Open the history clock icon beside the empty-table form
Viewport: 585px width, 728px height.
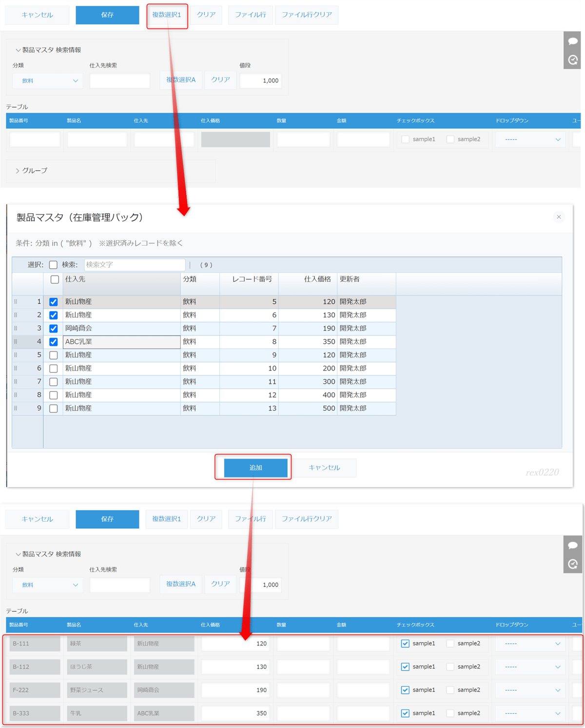pyautogui.click(x=573, y=59)
